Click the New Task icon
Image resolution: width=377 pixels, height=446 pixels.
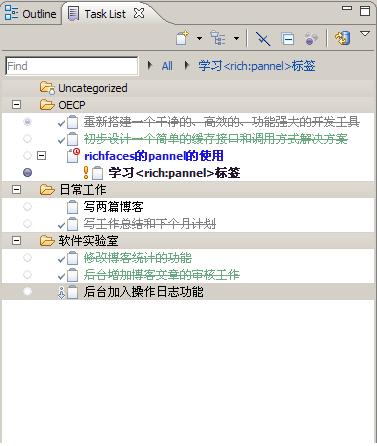(182, 38)
